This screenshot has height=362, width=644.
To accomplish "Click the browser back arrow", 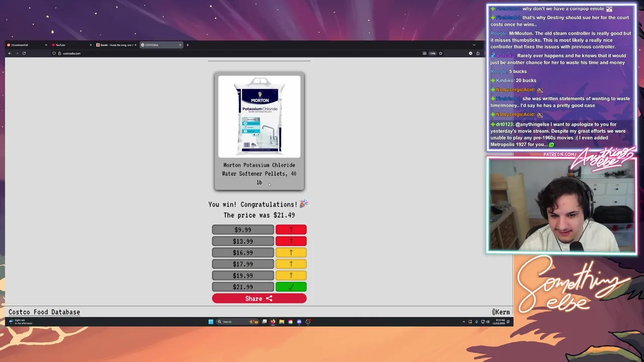I will click(10, 53).
